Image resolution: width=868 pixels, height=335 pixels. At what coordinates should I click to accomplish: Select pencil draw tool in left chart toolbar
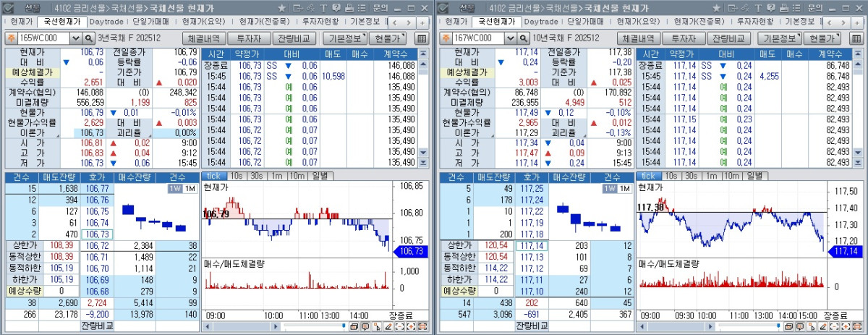pyautogui.click(x=388, y=327)
